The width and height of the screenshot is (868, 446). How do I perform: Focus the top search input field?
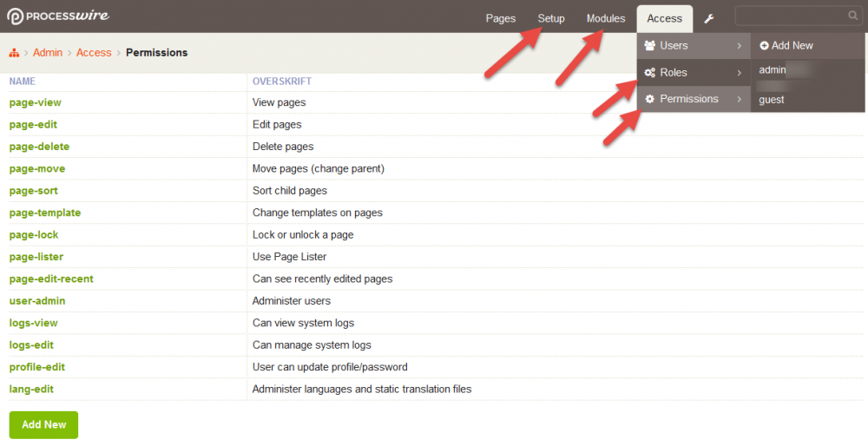click(x=790, y=16)
